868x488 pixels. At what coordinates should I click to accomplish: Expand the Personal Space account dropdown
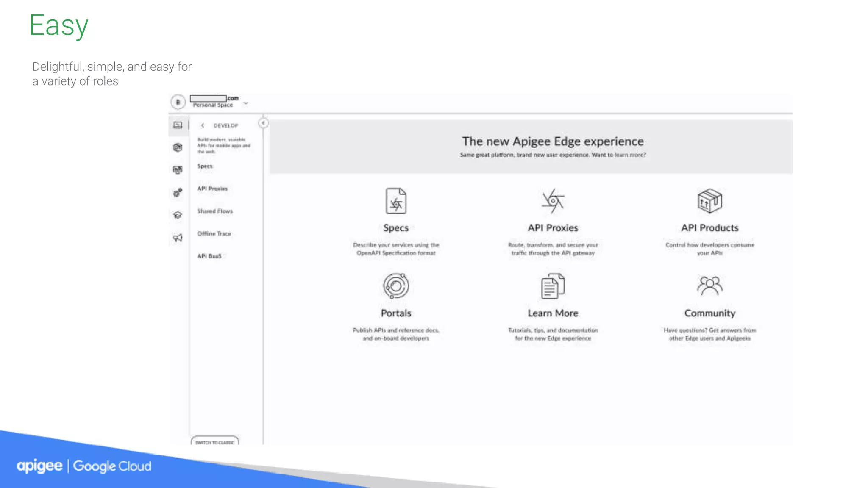(246, 103)
